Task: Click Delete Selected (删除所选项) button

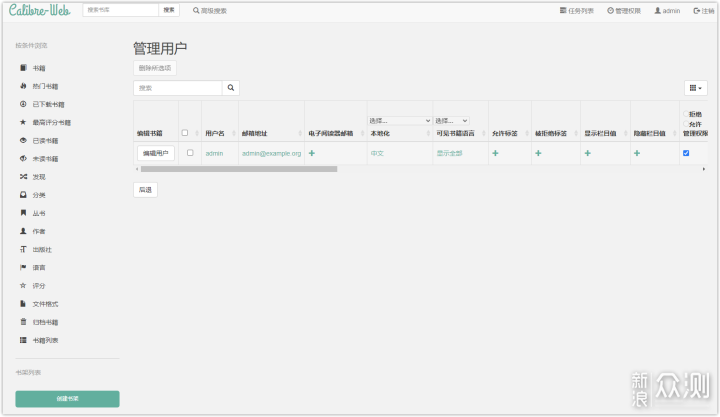Action: point(155,68)
